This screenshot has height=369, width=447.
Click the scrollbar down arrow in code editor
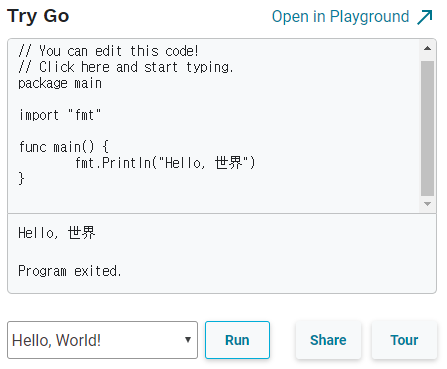pos(427,204)
